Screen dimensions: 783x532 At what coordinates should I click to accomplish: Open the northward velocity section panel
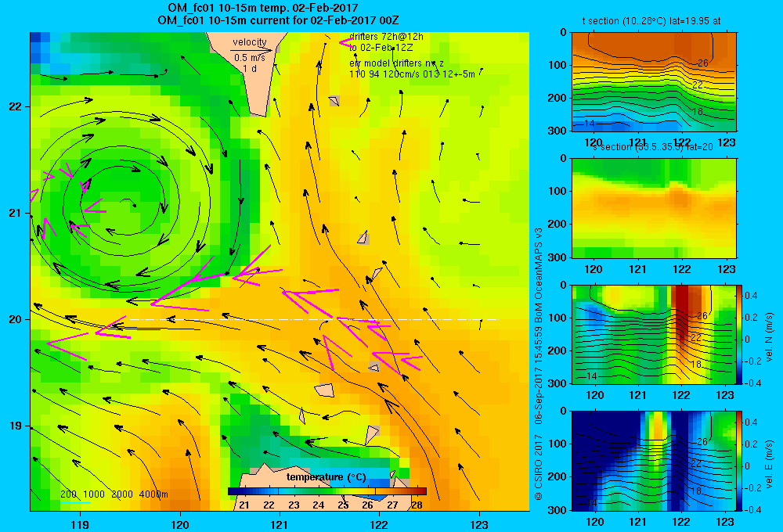(x=654, y=334)
